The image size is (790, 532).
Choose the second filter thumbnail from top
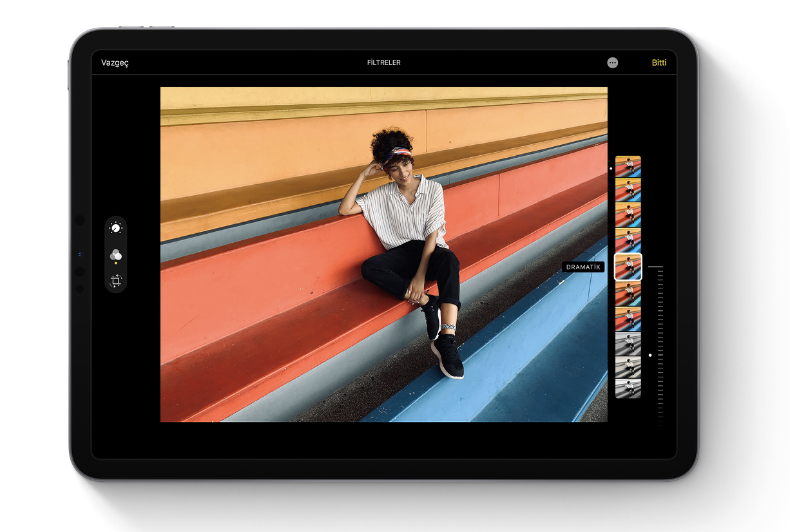tap(628, 190)
